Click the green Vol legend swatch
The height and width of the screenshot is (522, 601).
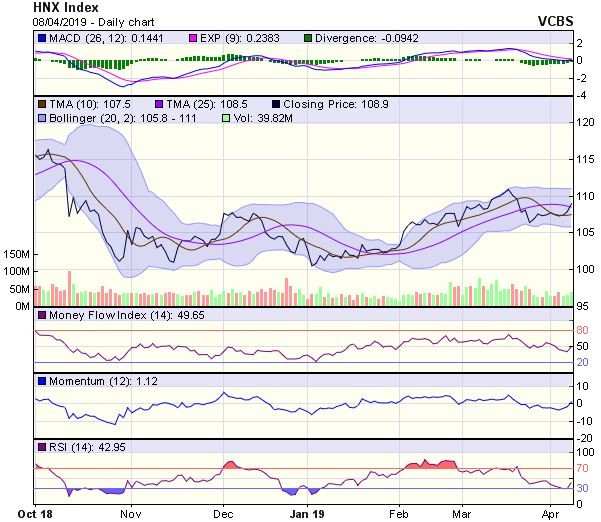pos(224,118)
